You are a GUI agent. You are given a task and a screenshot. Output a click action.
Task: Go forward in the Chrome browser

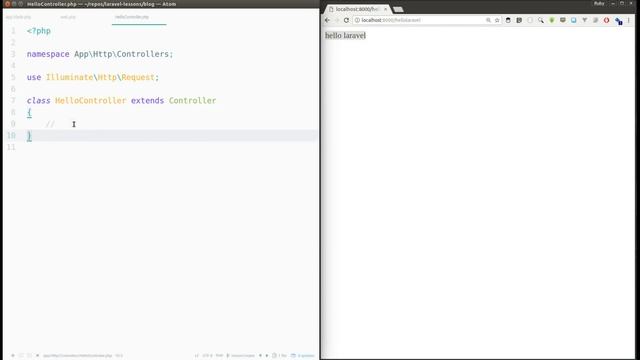click(337, 20)
